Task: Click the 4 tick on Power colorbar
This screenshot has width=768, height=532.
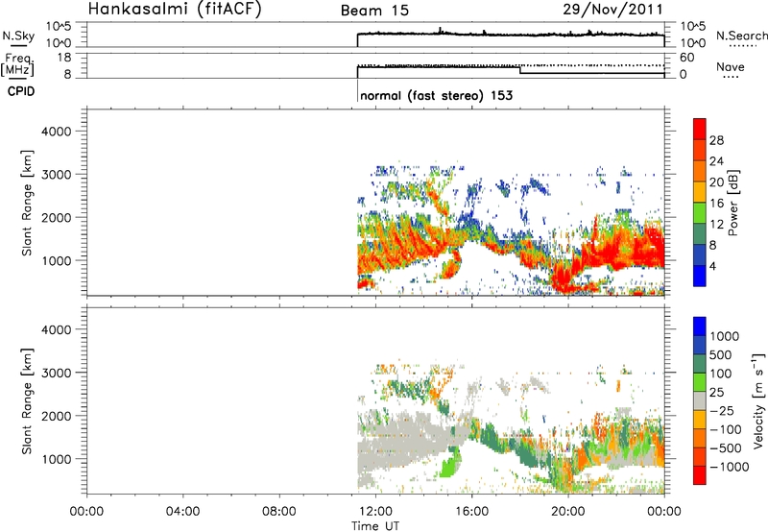Action: [712, 266]
